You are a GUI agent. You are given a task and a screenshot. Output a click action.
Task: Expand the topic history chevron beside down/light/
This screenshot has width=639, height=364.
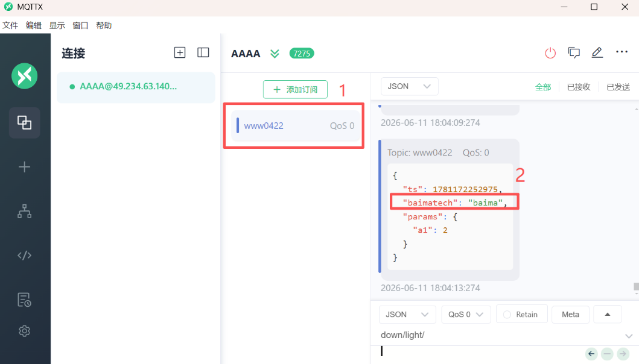[629, 336]
